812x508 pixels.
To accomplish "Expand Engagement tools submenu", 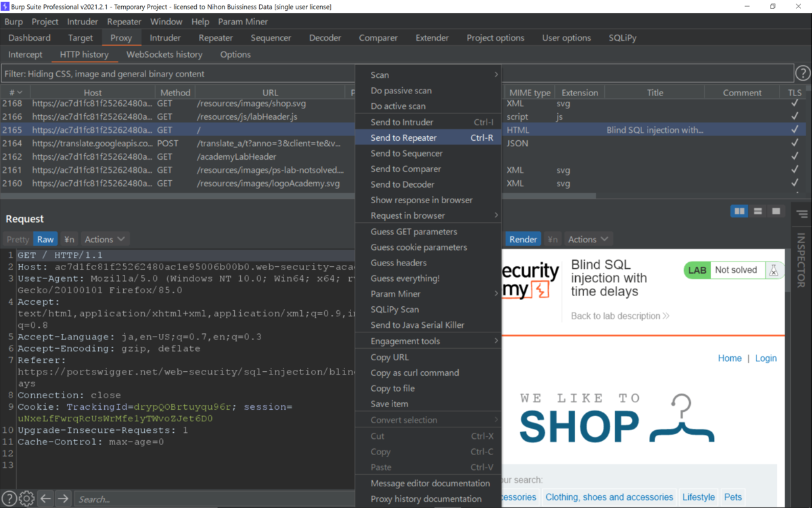I will (428, 341).
